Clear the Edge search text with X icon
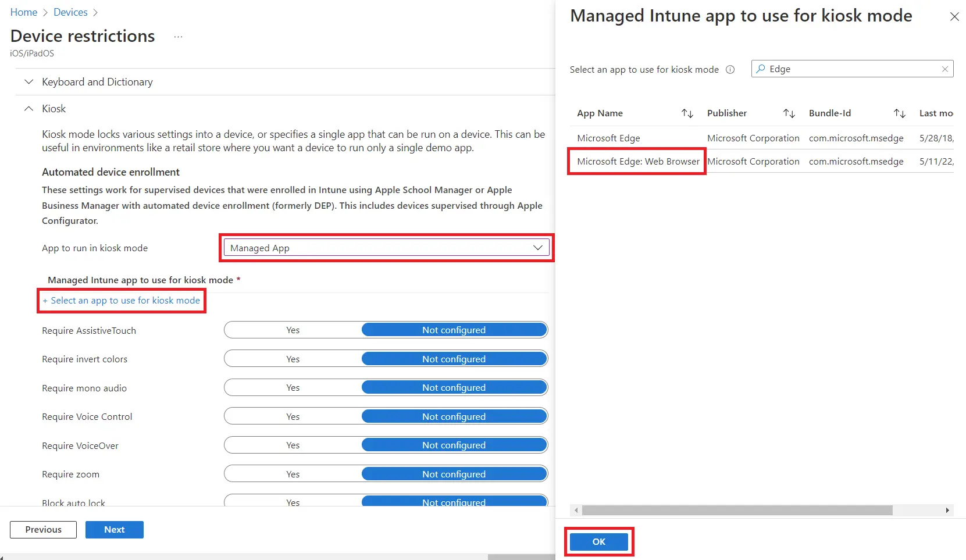 point(944,69)
